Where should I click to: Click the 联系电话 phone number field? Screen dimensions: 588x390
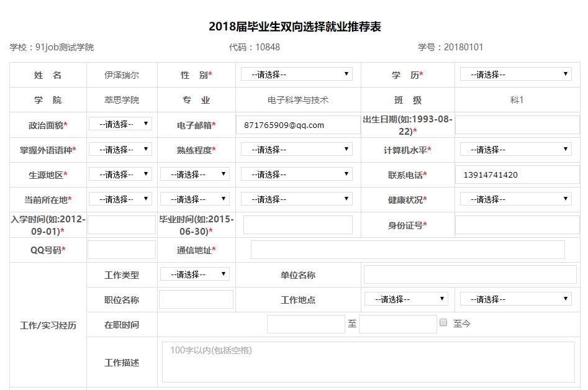coord(517,175)
